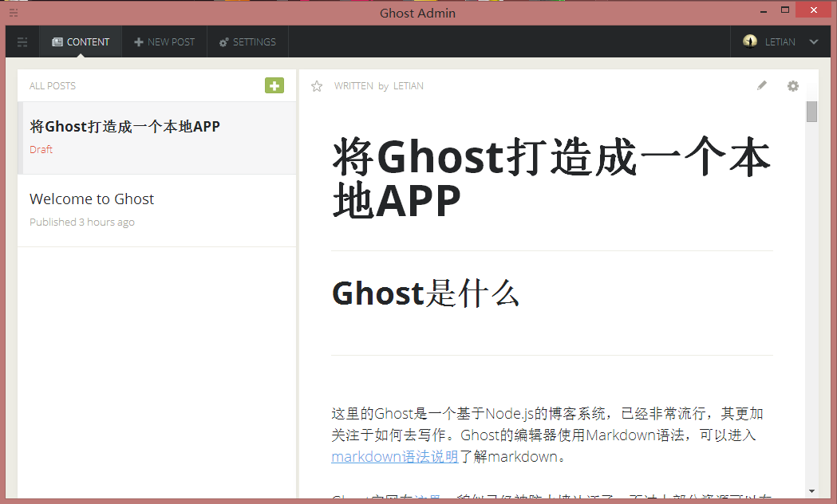
Task: Open the Ghost menu icon left of CONTENT
Action: point(22,42)
